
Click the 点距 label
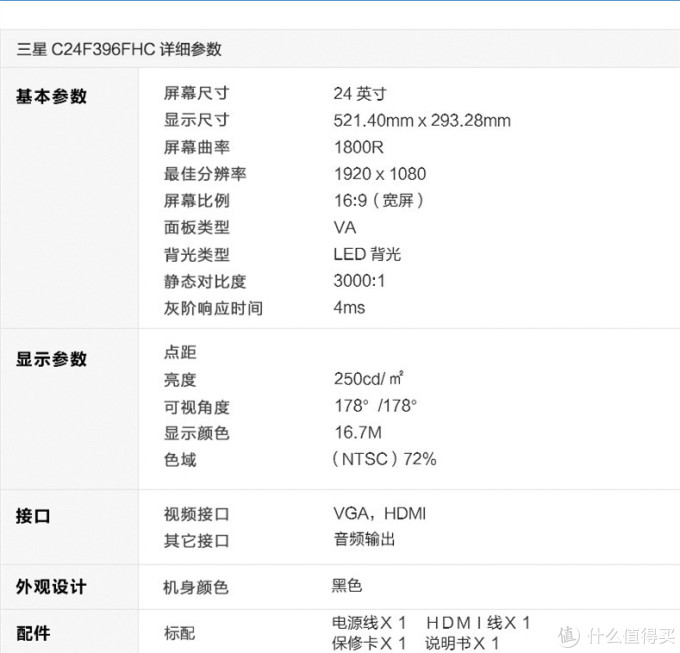click(180, 352)
